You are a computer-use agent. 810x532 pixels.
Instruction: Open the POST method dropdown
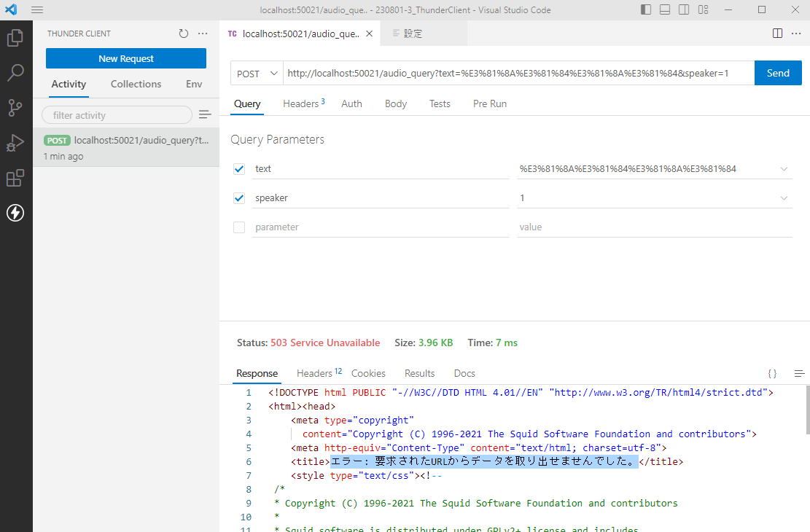tap(257, 74)
